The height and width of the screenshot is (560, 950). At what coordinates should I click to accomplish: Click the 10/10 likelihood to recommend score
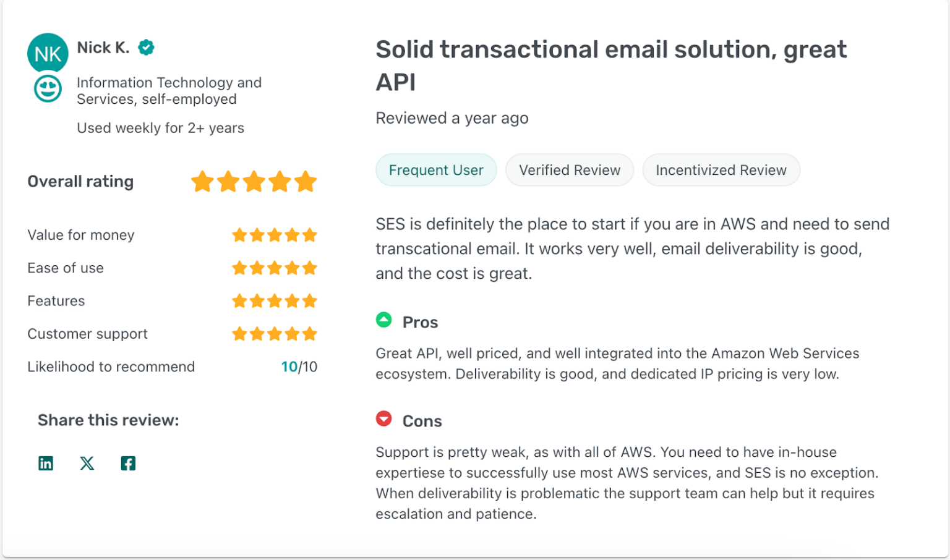pyautogui.click(x=299, y=366)
